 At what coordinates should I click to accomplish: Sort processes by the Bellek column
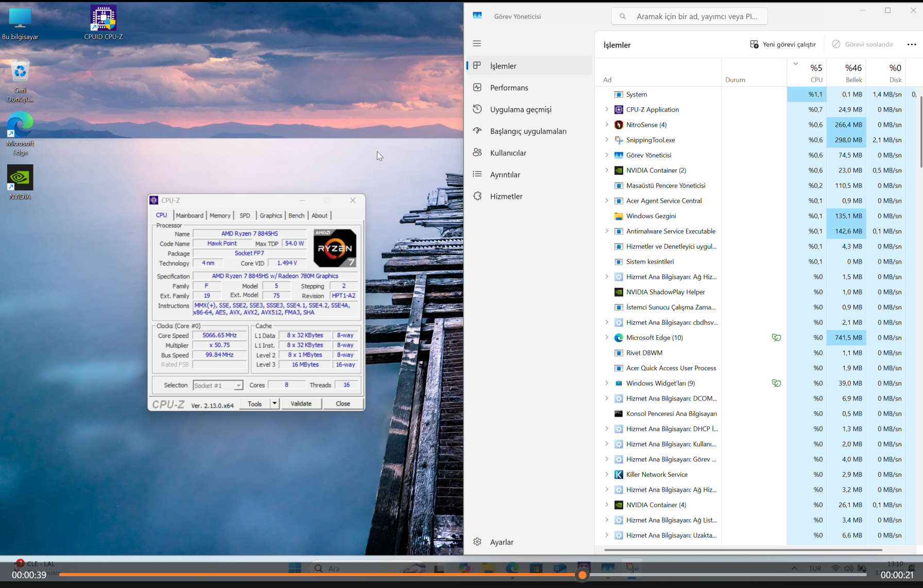coord(846,73)
